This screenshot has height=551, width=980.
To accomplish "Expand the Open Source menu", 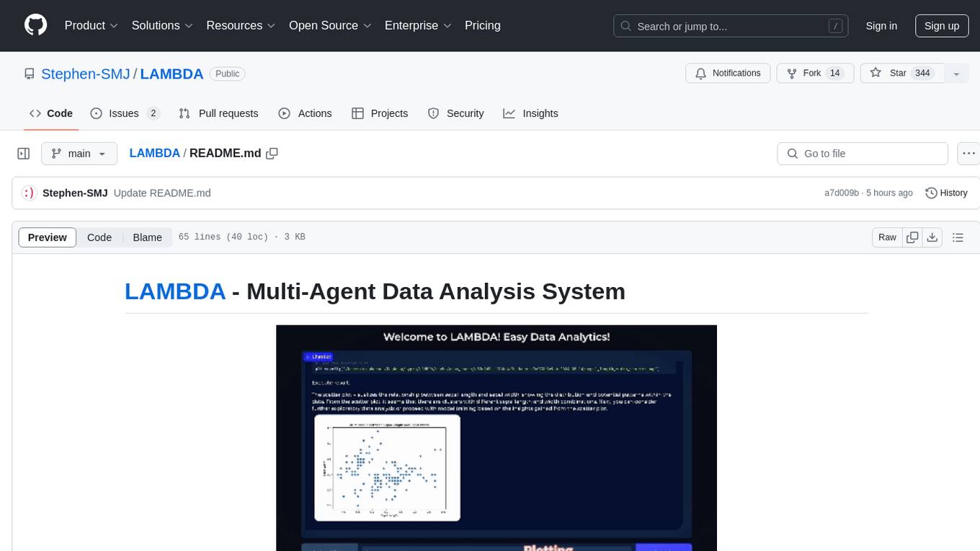I will coord(330,25).
